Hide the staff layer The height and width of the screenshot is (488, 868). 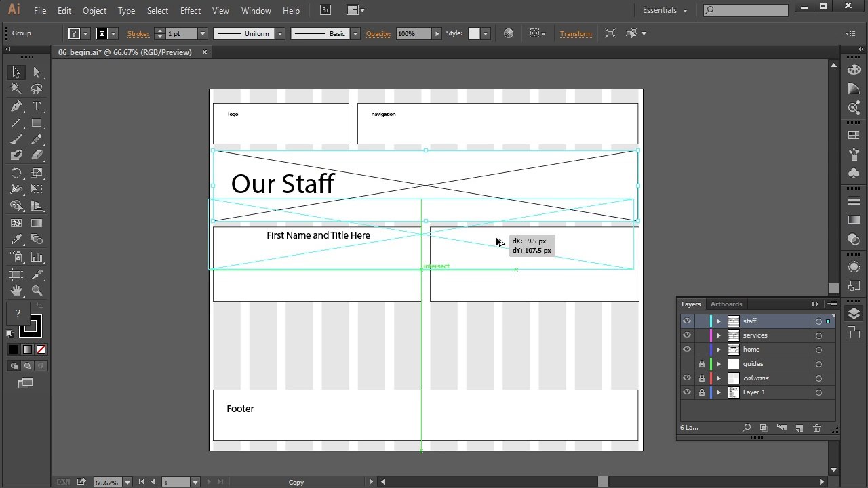pos(687,321)
